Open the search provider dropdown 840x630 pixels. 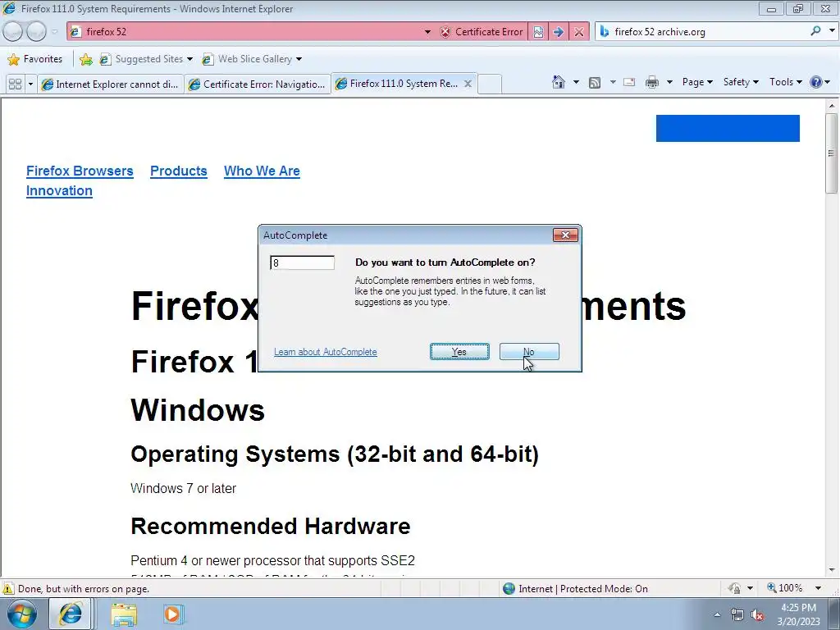832,31
